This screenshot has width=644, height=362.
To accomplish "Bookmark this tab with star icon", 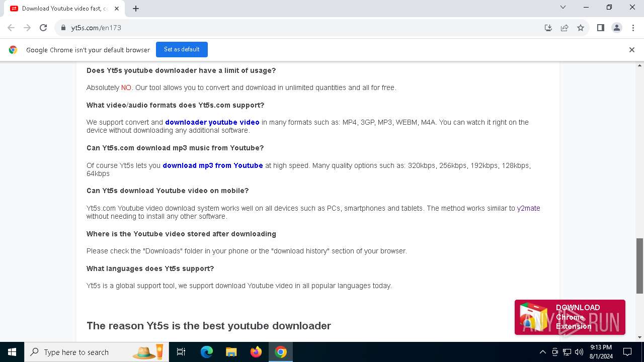I will point(581,28).
